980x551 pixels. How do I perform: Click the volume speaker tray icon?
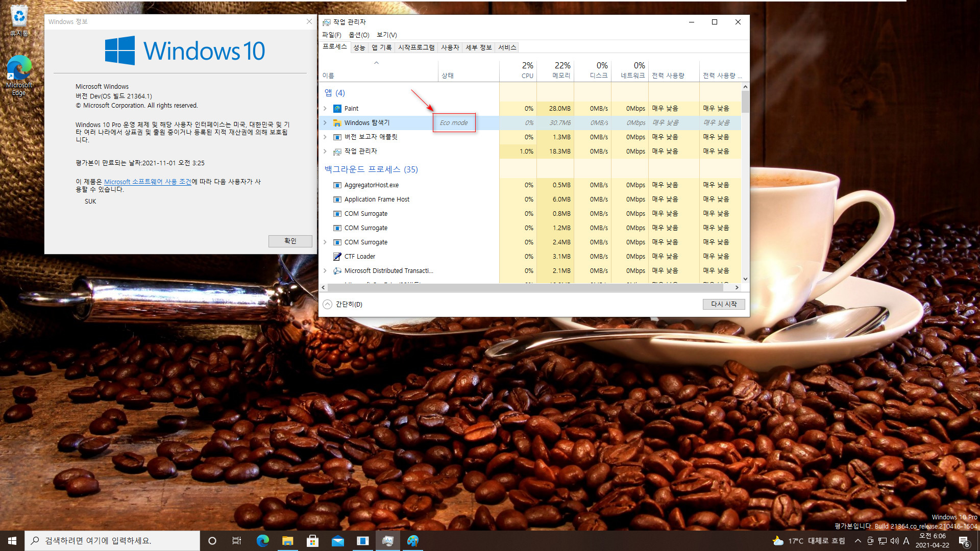click(x=894, y=541)
